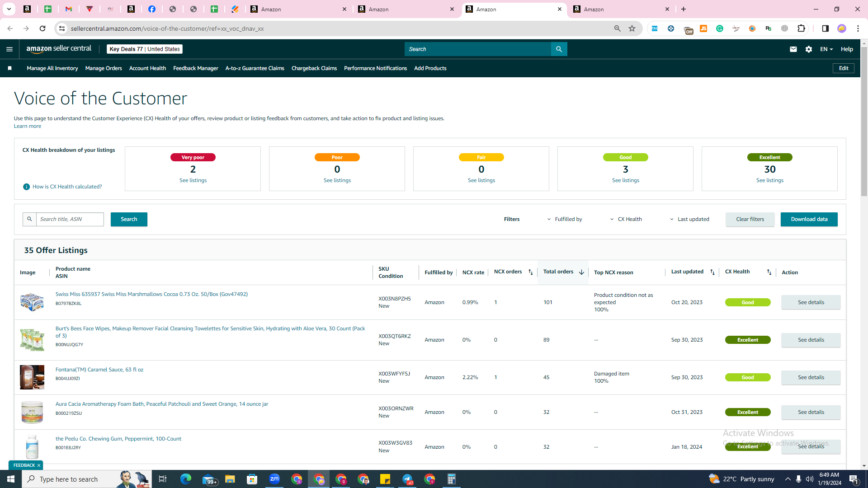The height and width of the screenshot is (488, 868).
Task: Open Microsoft Edge from taskbar
Action: click(186, 479)
